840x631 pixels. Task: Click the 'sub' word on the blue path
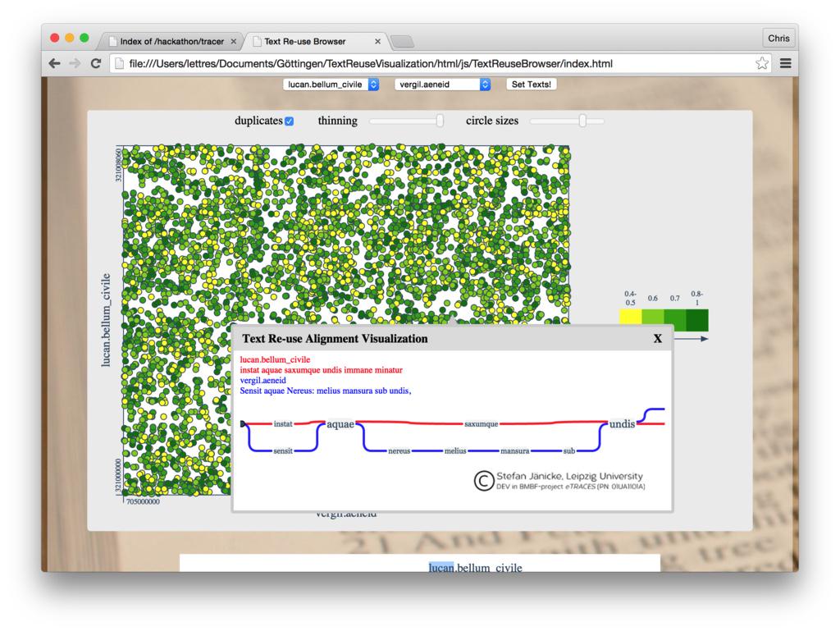[569, 450]
